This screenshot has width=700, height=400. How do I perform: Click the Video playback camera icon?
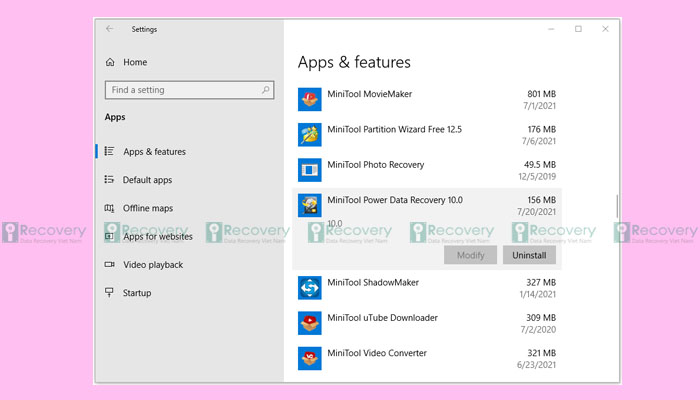tap(109, 264)
